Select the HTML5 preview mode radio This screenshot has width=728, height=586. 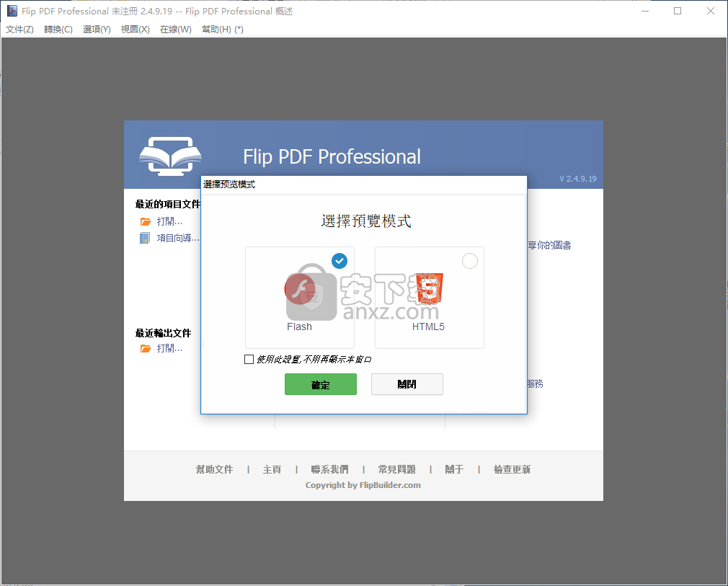pyautogui.click(x=470, y=261)
